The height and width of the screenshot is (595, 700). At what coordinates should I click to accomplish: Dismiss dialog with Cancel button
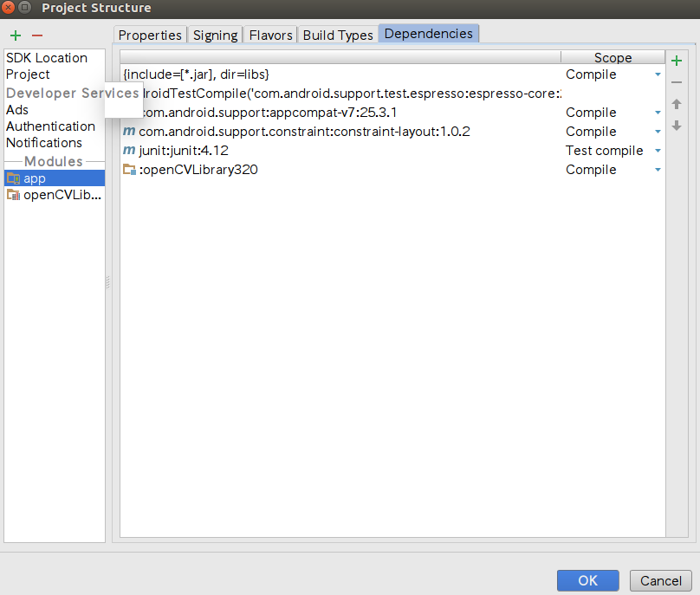(661, 580)
